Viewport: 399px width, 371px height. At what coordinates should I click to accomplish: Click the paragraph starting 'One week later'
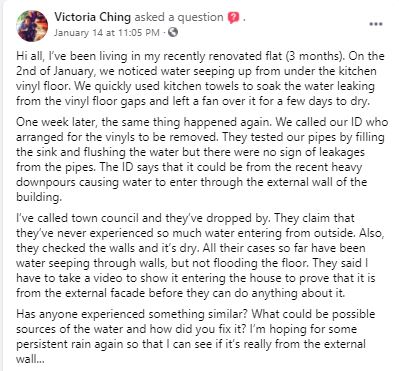tap(202, 159)
